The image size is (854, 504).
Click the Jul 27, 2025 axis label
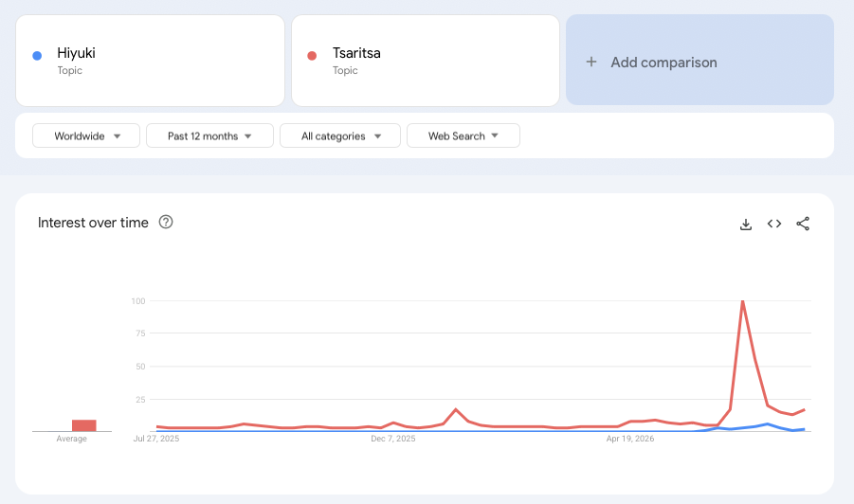coord(156,439)
